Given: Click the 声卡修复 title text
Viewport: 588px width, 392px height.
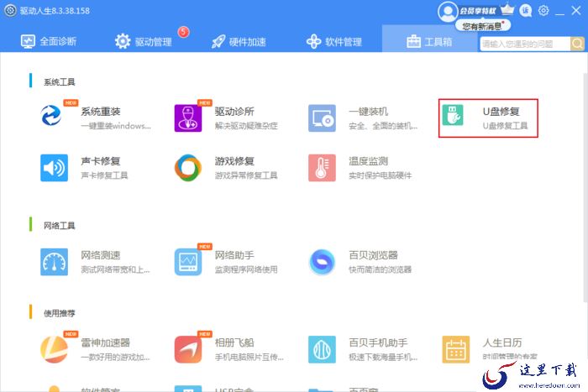Looking at the screenshot, I should 101,161.
